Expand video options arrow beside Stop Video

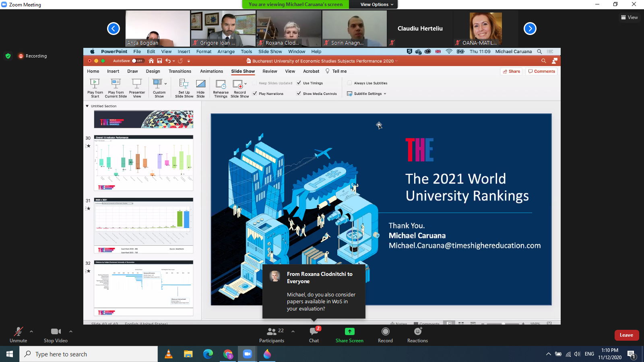click(71, 331)
